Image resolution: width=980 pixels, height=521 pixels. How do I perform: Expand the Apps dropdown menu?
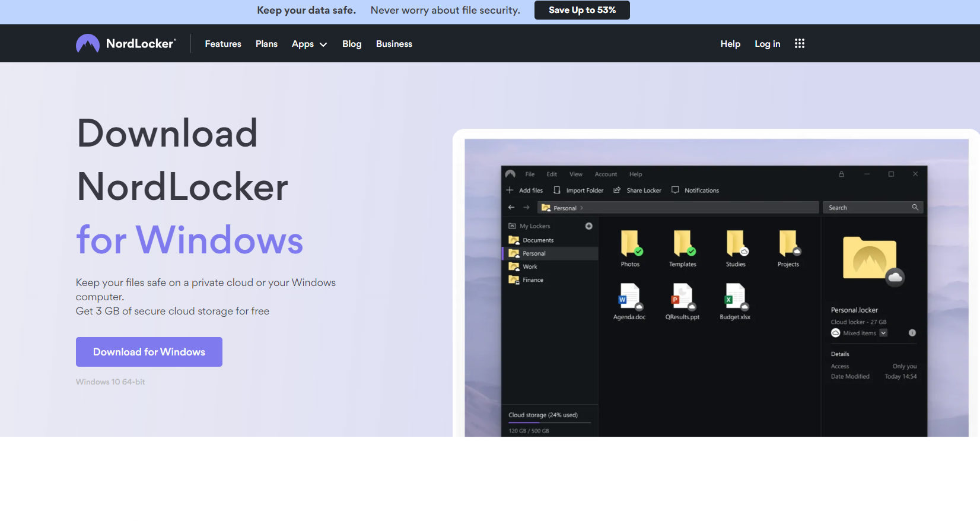(309, 44)
